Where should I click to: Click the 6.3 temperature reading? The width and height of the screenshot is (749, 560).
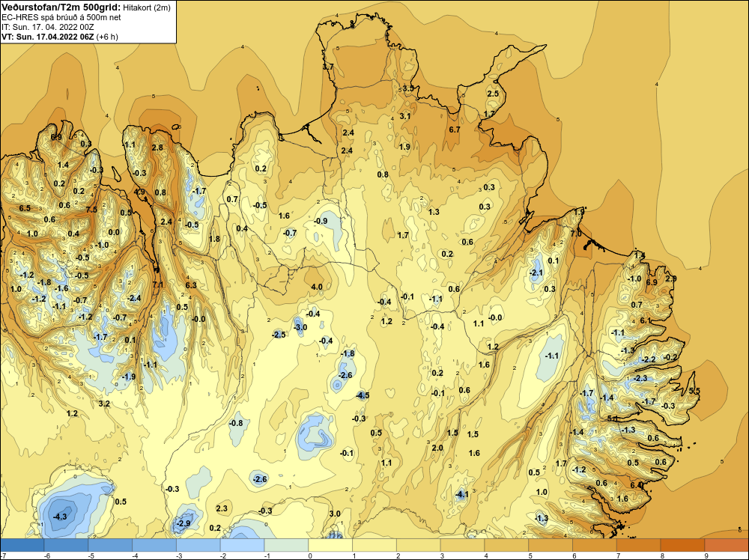pos(191,285)
